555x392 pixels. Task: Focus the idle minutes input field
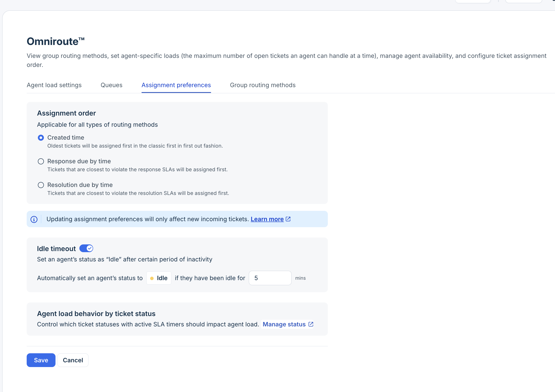pyautogui.click(x=270, y=278)
